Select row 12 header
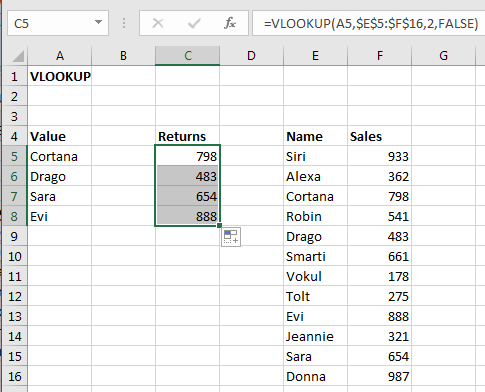Screen dimensions: 485x392 (14, 296)
